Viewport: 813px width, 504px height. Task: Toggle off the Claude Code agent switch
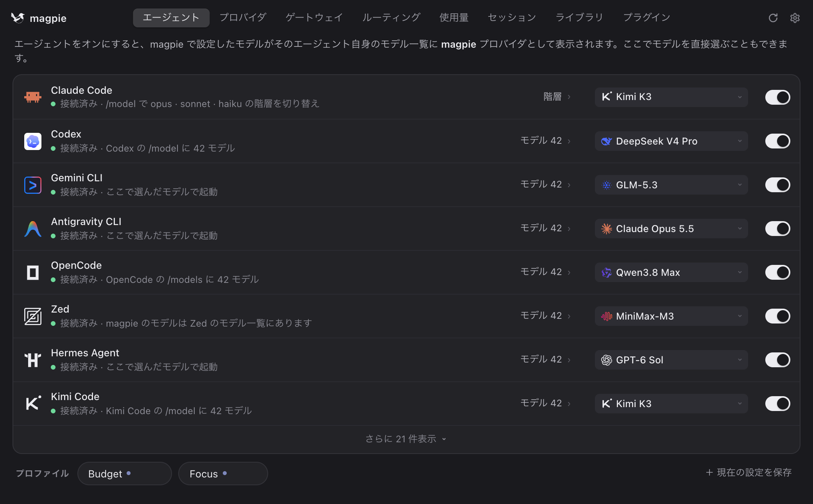[777, 97]
